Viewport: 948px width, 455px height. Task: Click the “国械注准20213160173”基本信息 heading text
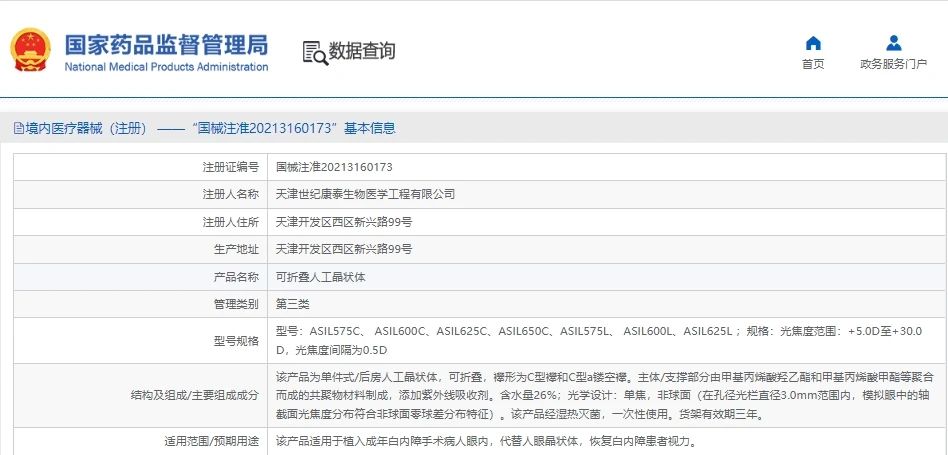pyautogui.click(x=293, y=128)
